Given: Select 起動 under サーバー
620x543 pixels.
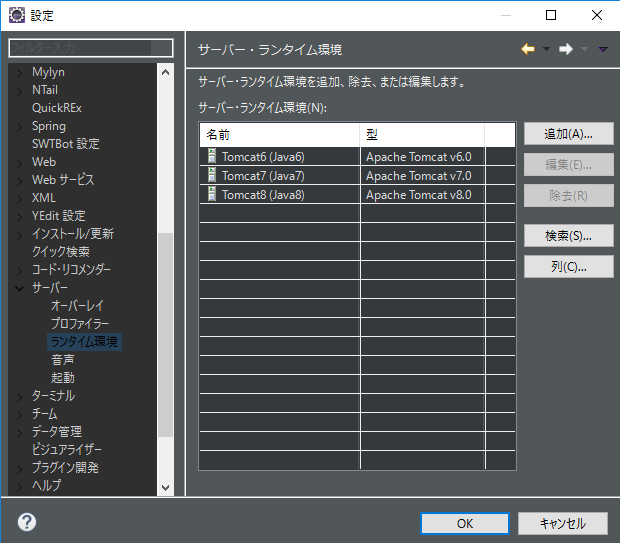Looking at the screenshot, I should coord(62,378).
